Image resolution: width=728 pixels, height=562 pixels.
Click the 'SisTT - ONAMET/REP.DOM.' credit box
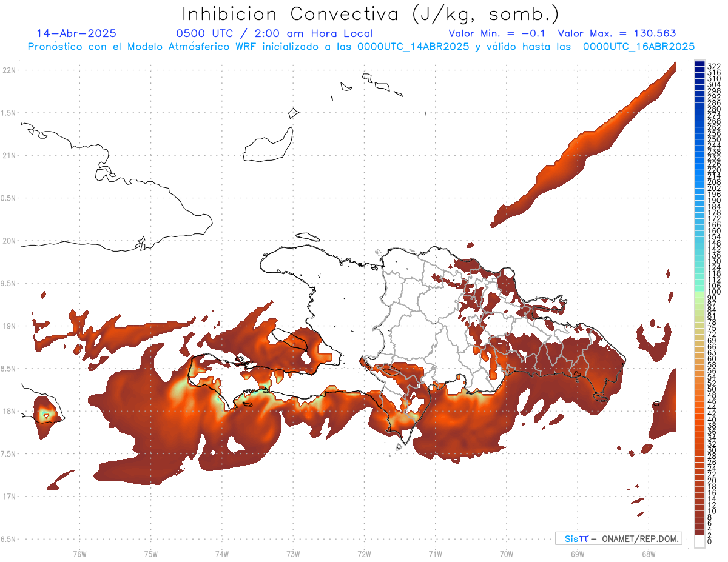[x=618, y=538]
